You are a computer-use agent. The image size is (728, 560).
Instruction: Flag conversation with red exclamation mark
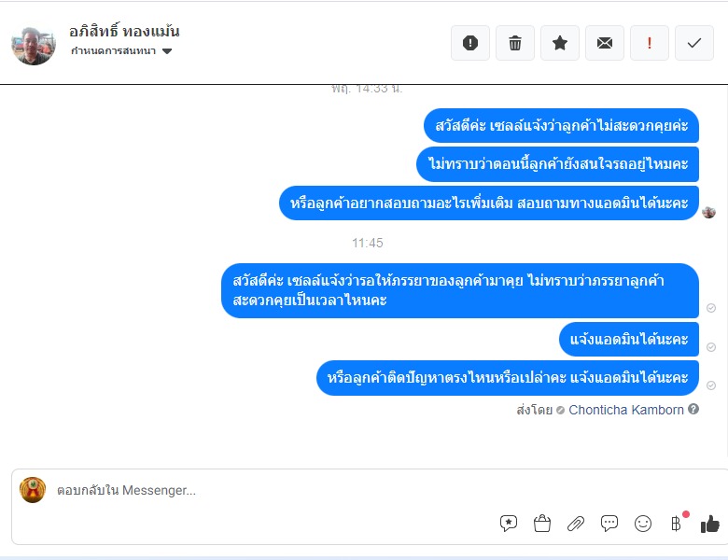[649, 43]
